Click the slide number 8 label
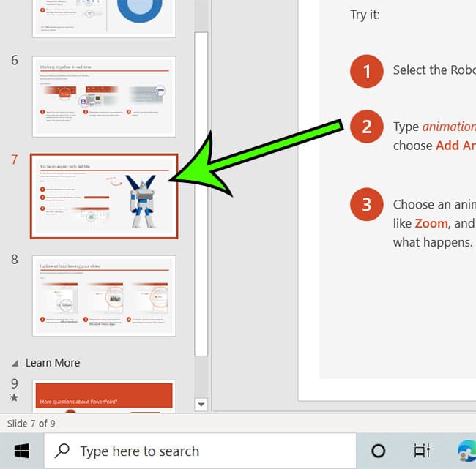The height and width of the screenshot is (469, 476). tap(15, 259)
